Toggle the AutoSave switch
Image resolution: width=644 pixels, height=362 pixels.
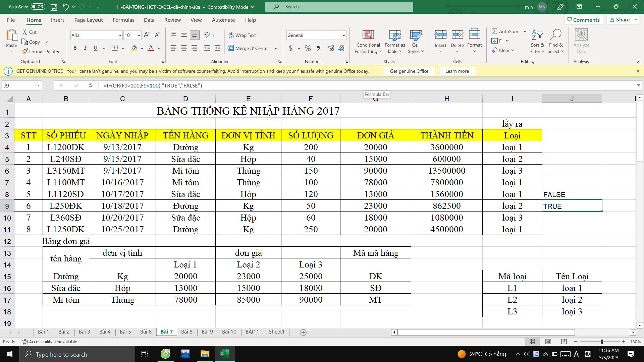[38, 7]
